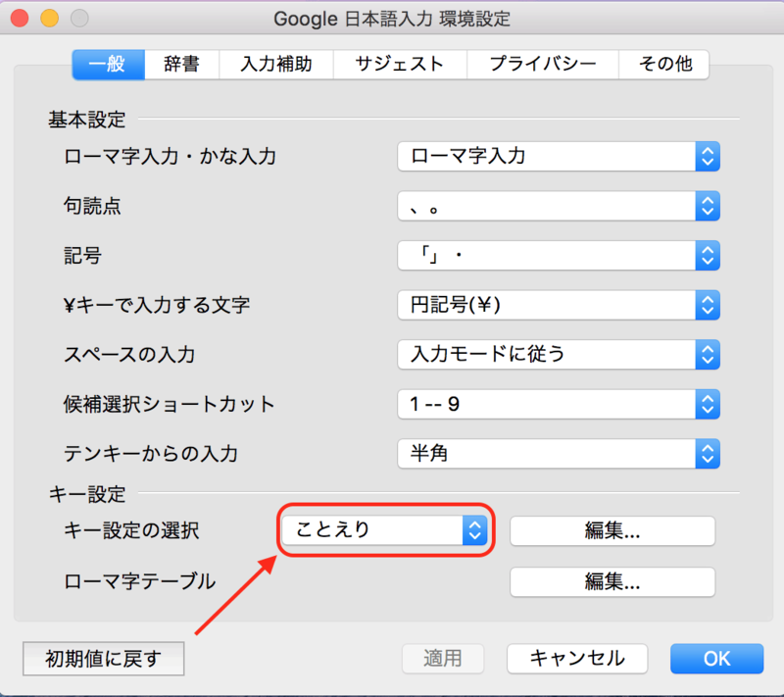The image size is (784, 697).
Task: Click the キー設定の選択 label
Action: coord(131,530)
